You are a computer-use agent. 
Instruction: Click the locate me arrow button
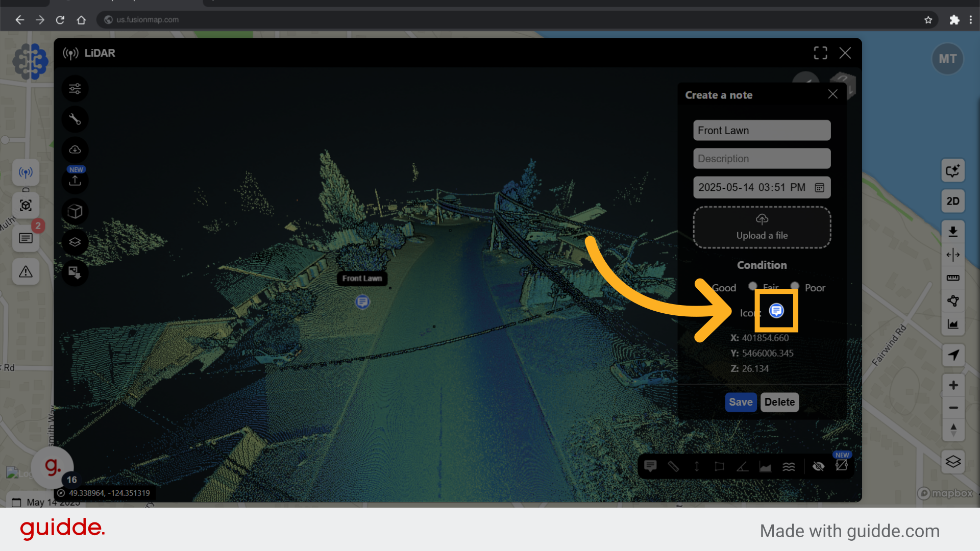point(952,355)
